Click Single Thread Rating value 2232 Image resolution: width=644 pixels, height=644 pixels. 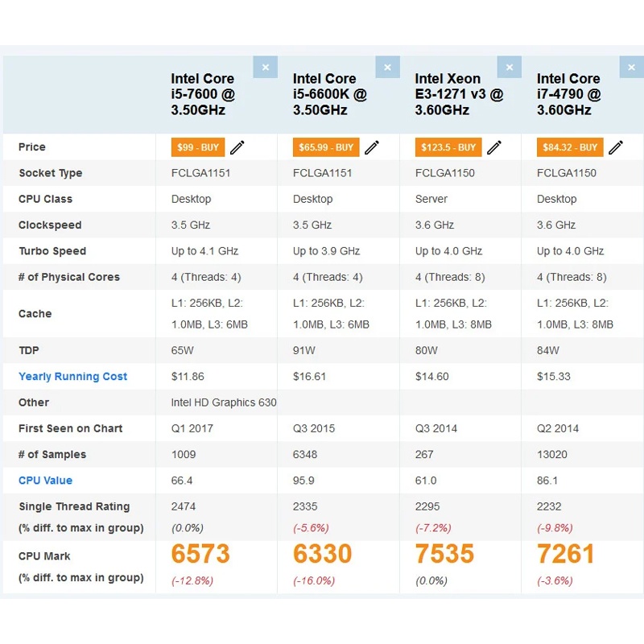(549, 506)
